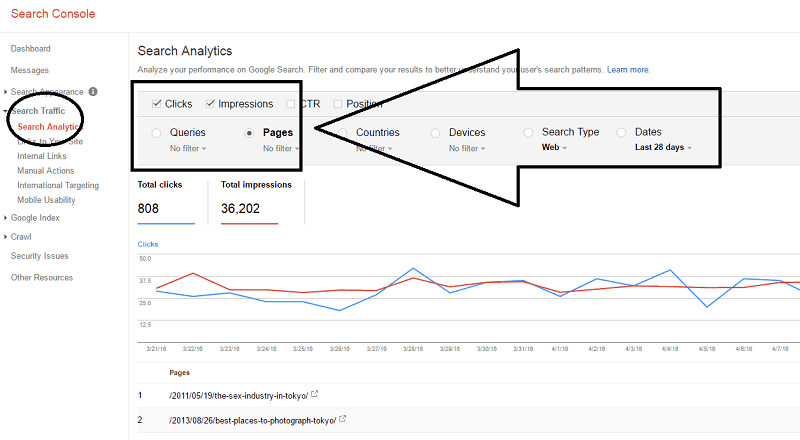Screen dimensions: 800x440
Task: Click info icon beside Search Appearance
Action: tap(93, 92)
